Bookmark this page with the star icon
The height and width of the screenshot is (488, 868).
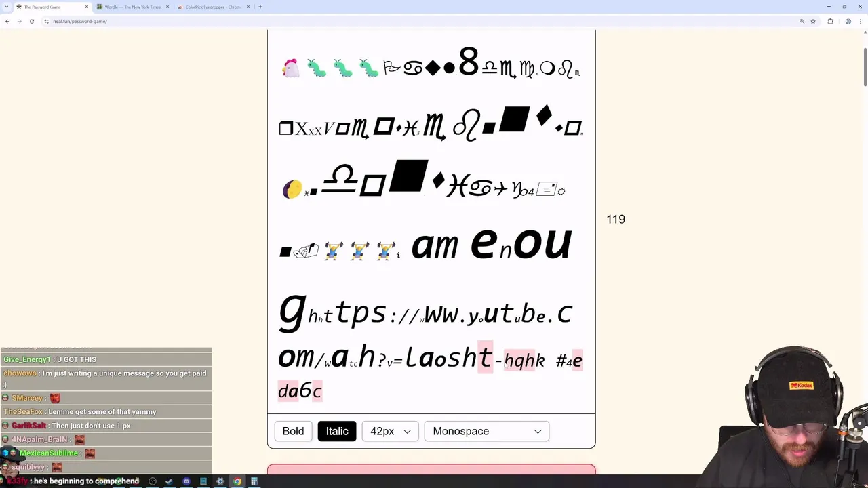[813, 21]
